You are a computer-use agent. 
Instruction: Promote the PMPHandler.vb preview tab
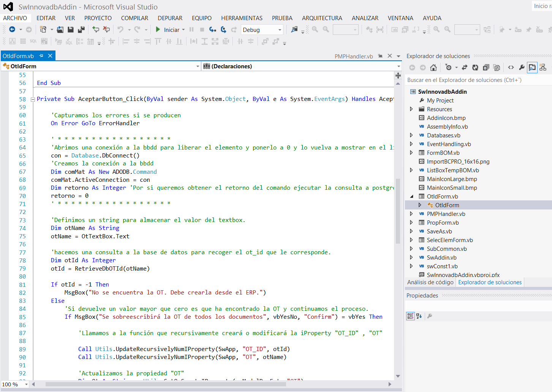click(380, 56)
